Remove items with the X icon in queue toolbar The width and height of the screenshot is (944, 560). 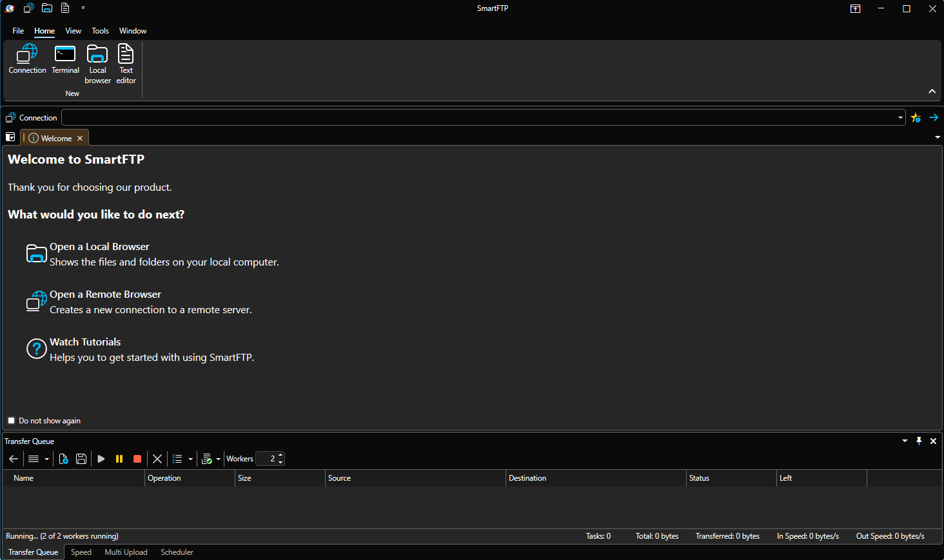click(157, 459)
